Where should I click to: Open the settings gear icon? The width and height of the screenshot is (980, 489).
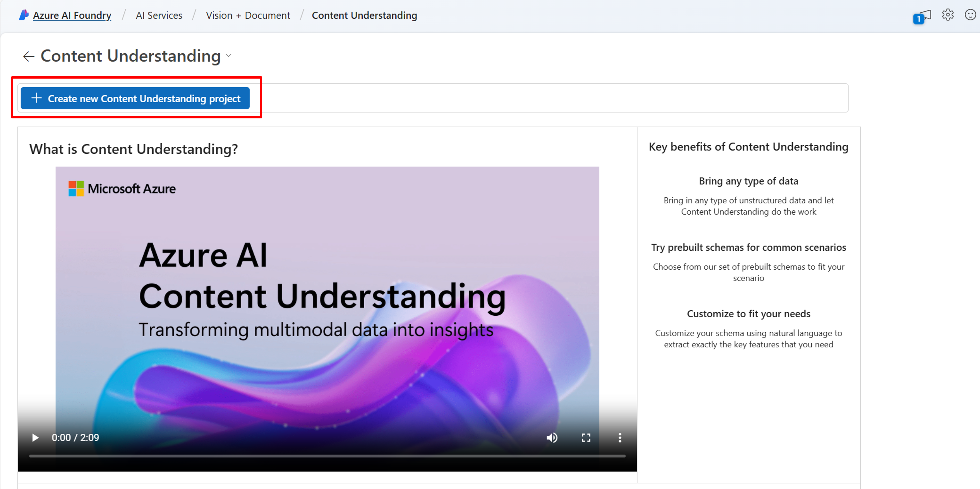[x=948, y=15]
